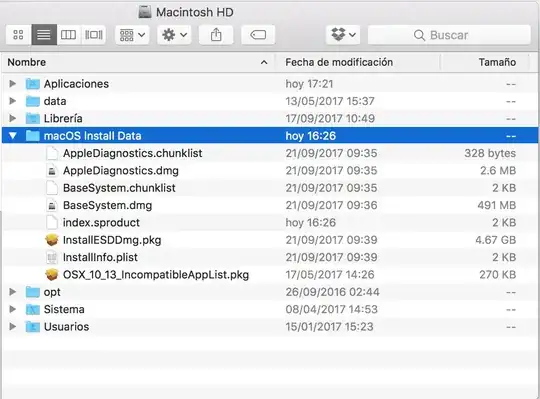Click the index.sproduct file name
The image size is (540, 399).
tap(101, 223)
